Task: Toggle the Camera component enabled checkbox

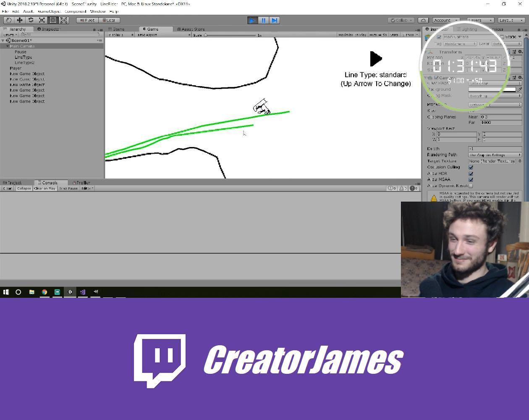Action: pos(437,77)
